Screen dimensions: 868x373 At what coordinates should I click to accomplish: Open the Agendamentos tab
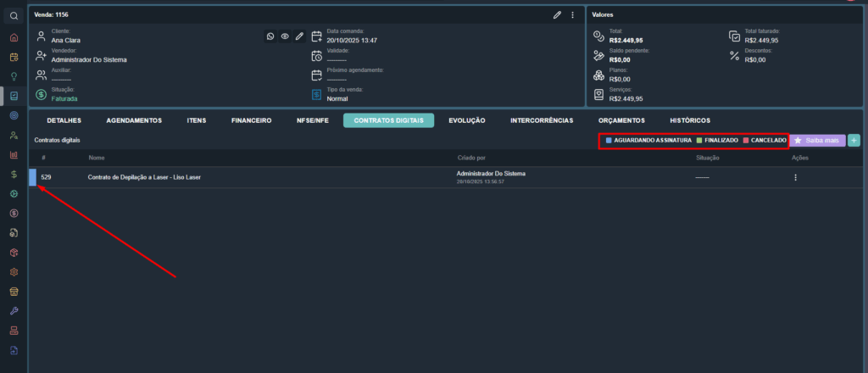tap(134, 120)
